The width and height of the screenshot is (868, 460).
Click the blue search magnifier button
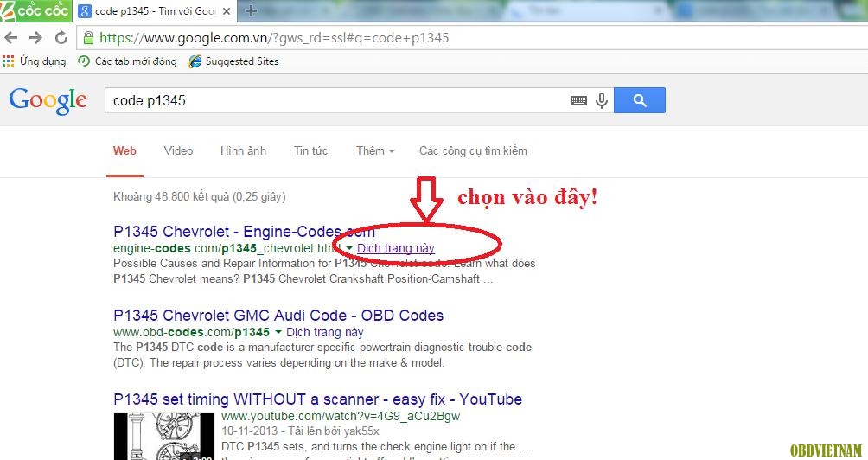[640, 100]
